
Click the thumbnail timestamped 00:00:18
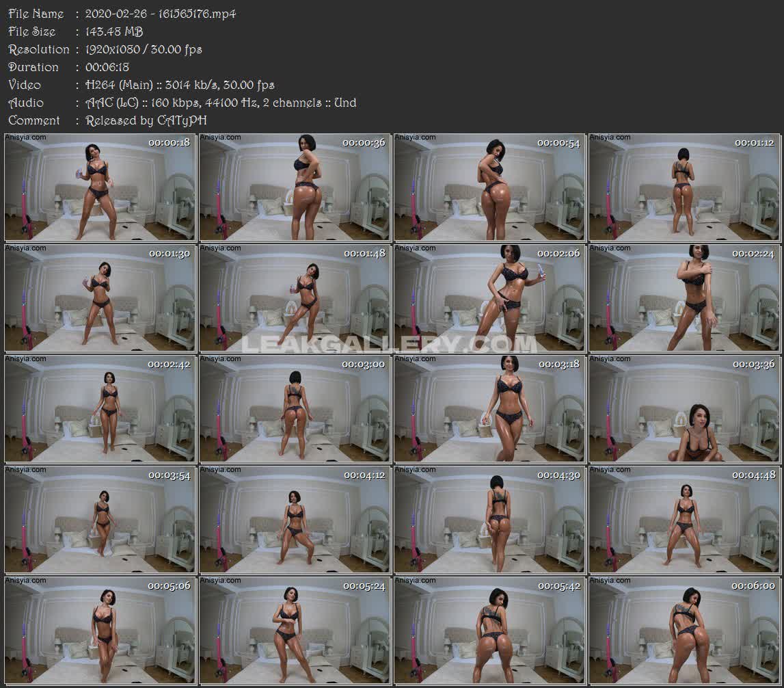click(100, 187)
